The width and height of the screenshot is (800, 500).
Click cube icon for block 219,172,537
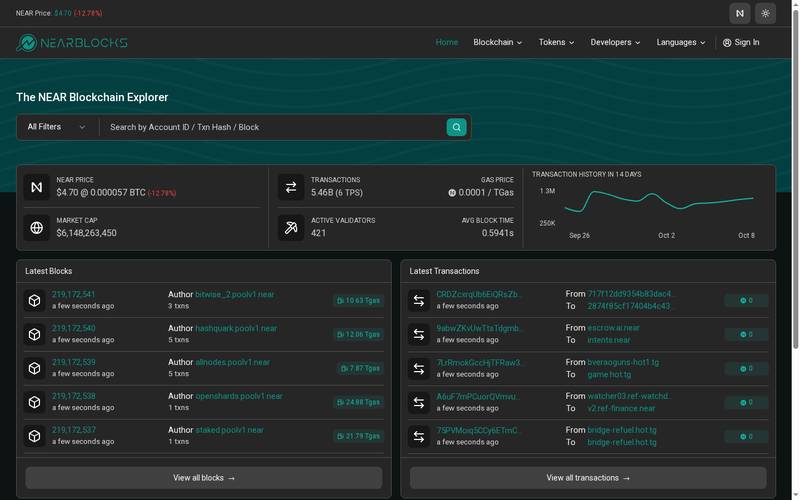pyautogui.click(x=34, y=436)
